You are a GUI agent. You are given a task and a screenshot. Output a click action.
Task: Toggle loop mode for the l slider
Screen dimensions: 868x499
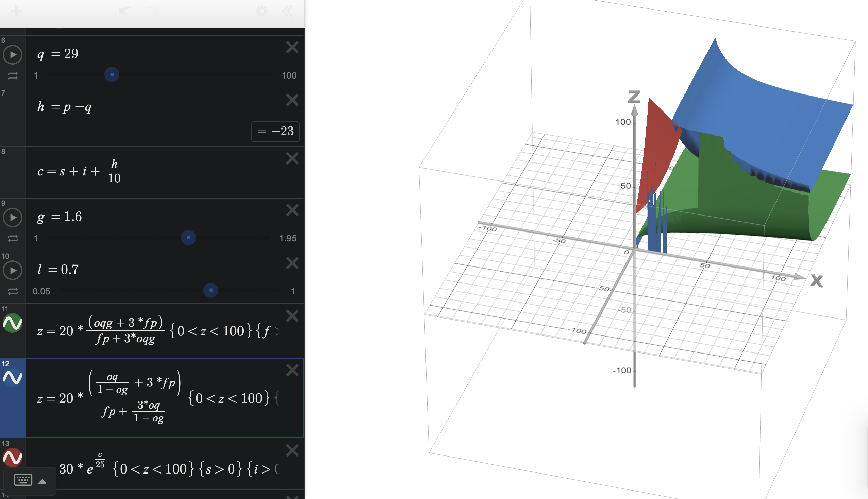13,291
